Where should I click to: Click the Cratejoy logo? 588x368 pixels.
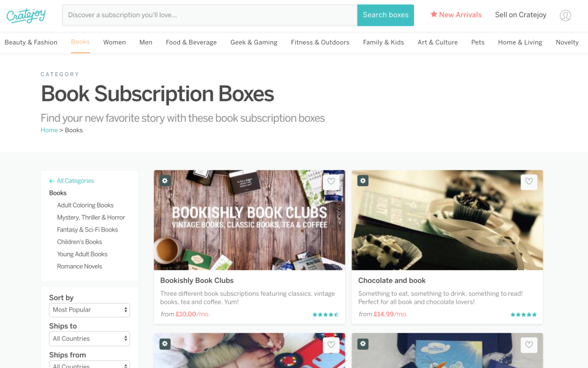26,15
